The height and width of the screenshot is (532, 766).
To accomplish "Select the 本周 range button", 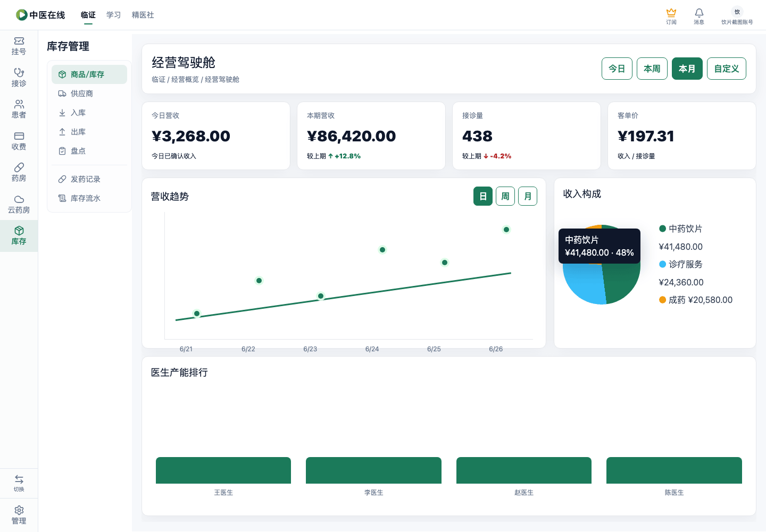I will pyautogui.click(x=652, y=69).
